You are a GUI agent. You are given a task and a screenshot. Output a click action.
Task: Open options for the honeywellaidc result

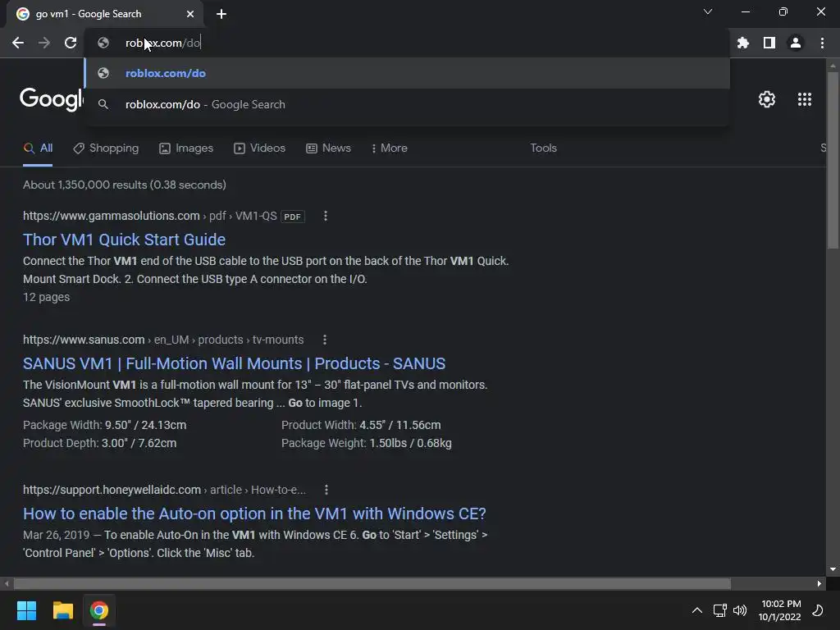[326, 490]
